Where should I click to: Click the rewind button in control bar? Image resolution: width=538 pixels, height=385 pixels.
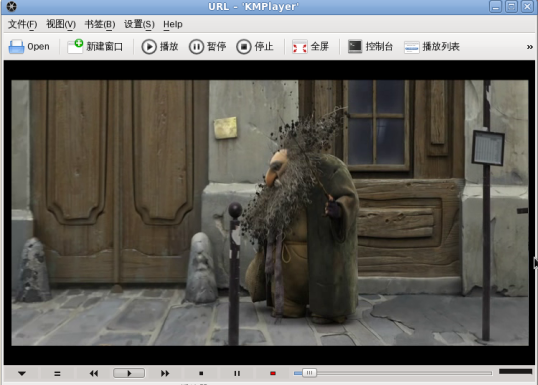pyautogui.click(x=94, y=373)
